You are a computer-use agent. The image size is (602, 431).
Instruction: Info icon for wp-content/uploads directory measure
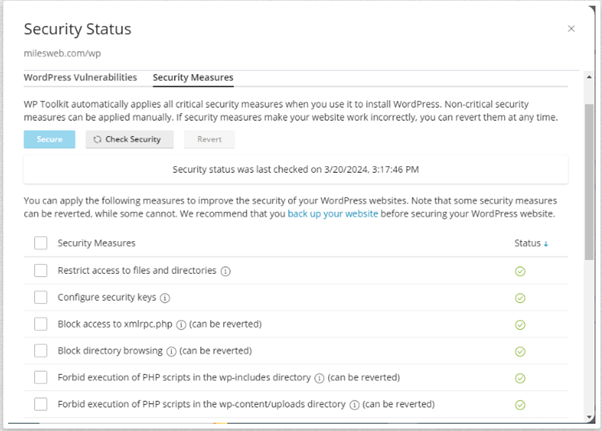click(354, 405)
